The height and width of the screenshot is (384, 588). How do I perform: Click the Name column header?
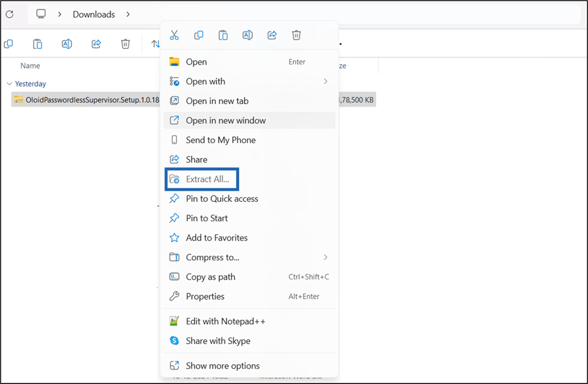[30, 66]
